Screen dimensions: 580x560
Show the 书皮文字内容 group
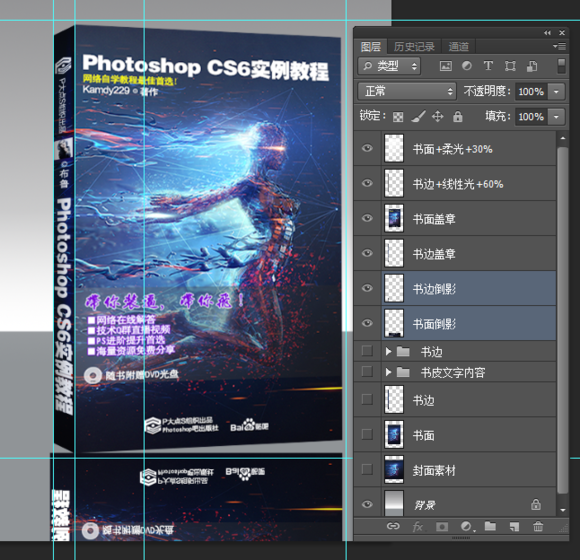367,371
